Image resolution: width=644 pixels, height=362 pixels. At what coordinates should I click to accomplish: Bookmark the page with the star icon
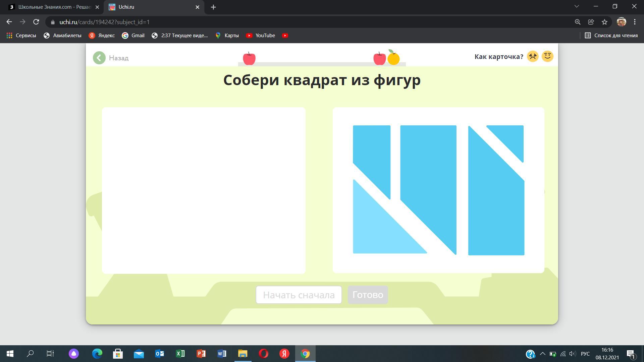(x=604, y=22)
